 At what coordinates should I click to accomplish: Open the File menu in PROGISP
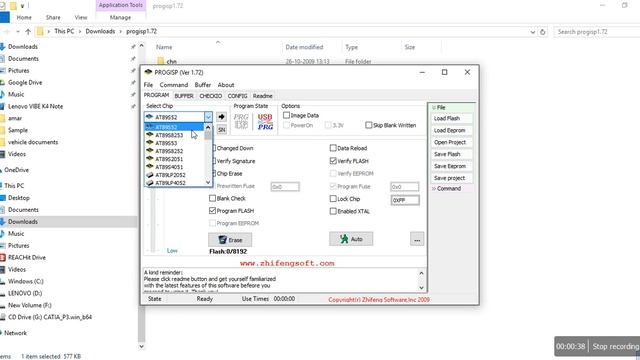coord(148,85)
